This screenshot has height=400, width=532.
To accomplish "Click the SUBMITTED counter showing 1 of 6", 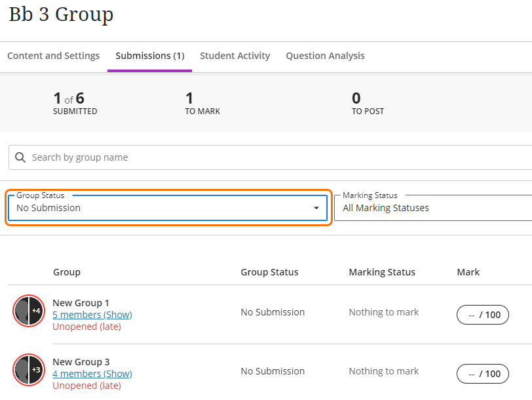I will click(75, 103).
